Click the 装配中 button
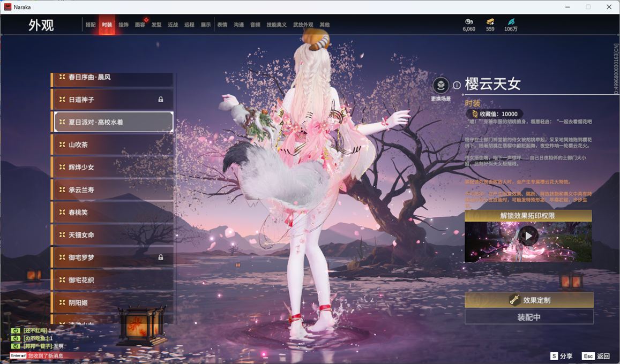Image resolution: width=620 pixels, height=364 pixels. click(x=529, y=317)
